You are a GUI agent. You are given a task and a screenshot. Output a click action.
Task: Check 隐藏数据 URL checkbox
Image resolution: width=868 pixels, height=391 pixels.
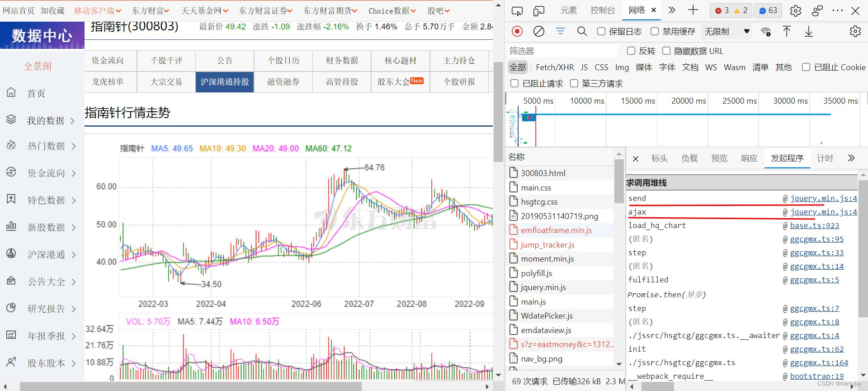point(666,51)
